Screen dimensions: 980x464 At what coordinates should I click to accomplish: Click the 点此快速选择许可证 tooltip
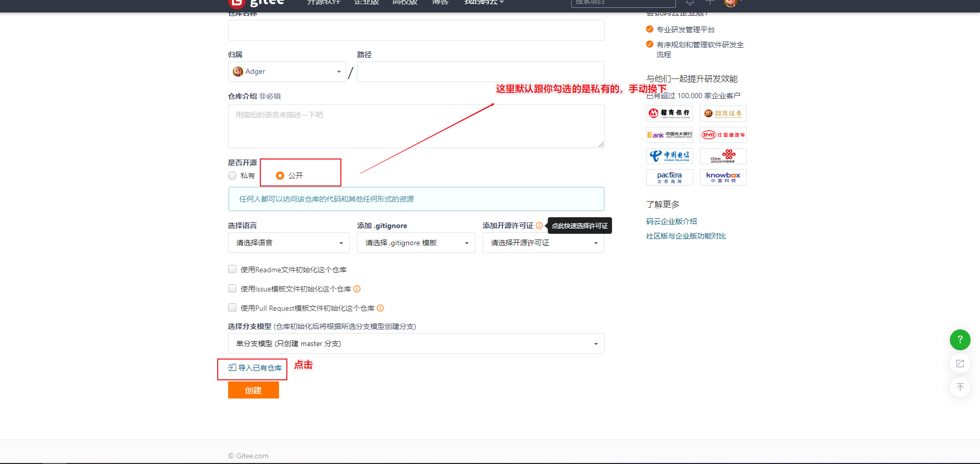coord(580,226)
